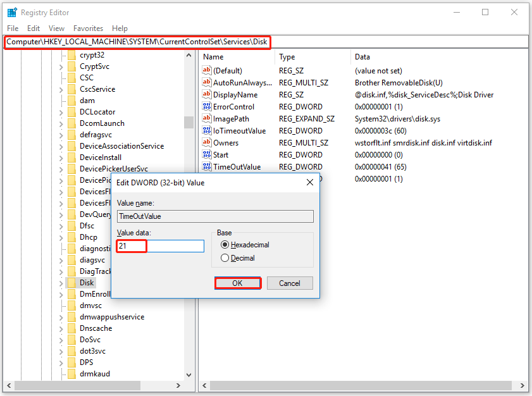Expand the defragsvc tree node
532x396 pixels.
61,135
